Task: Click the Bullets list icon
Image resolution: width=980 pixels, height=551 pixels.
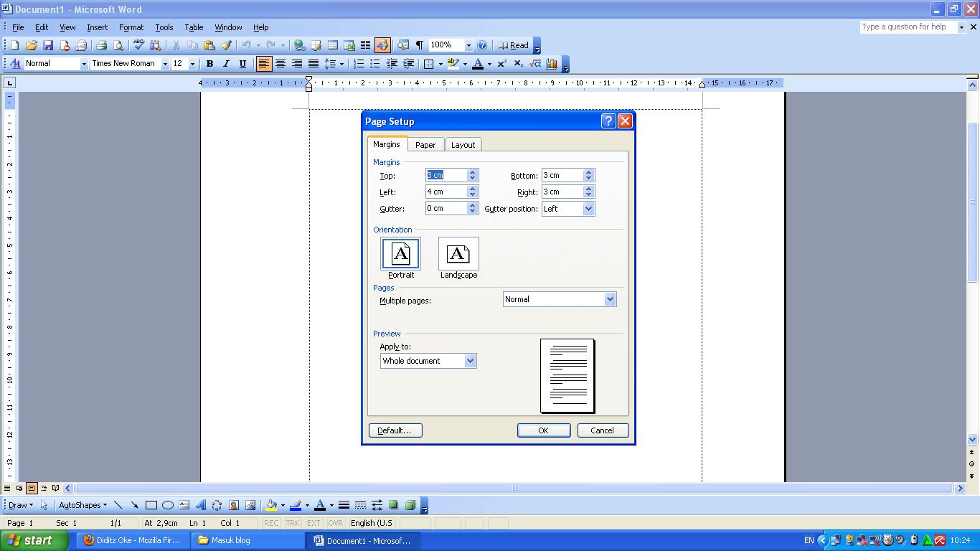Action: tap(374, 64)
